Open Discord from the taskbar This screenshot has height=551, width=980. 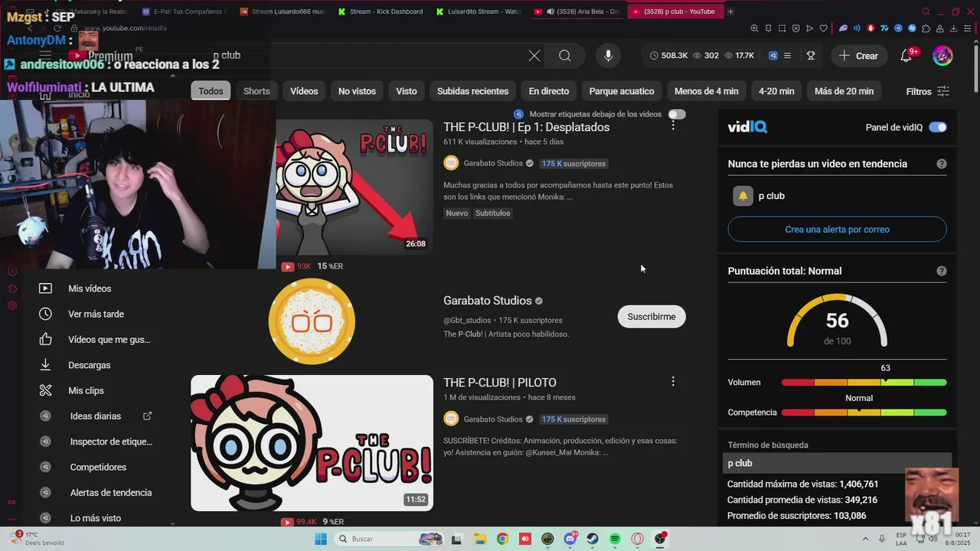(x=570, y=539)
